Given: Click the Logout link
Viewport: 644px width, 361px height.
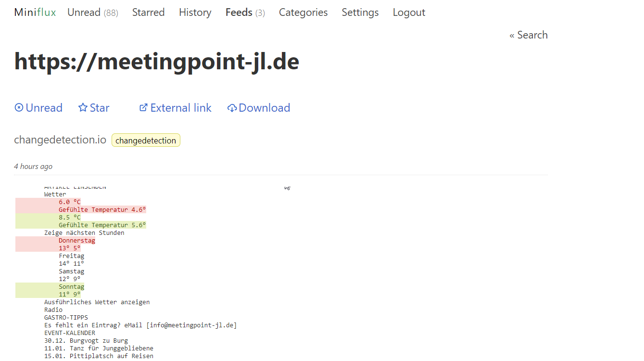Looking at the screenshot, I should (409, 13).
